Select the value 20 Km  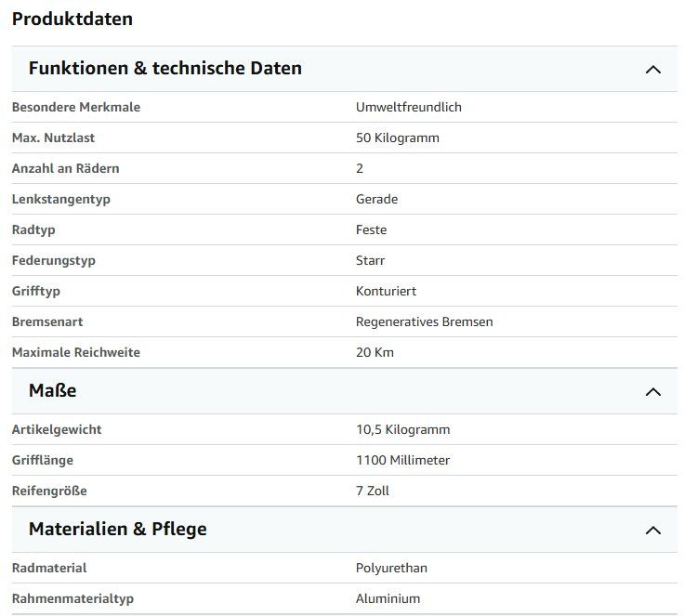pyautogui.click(x=375, y=352)
